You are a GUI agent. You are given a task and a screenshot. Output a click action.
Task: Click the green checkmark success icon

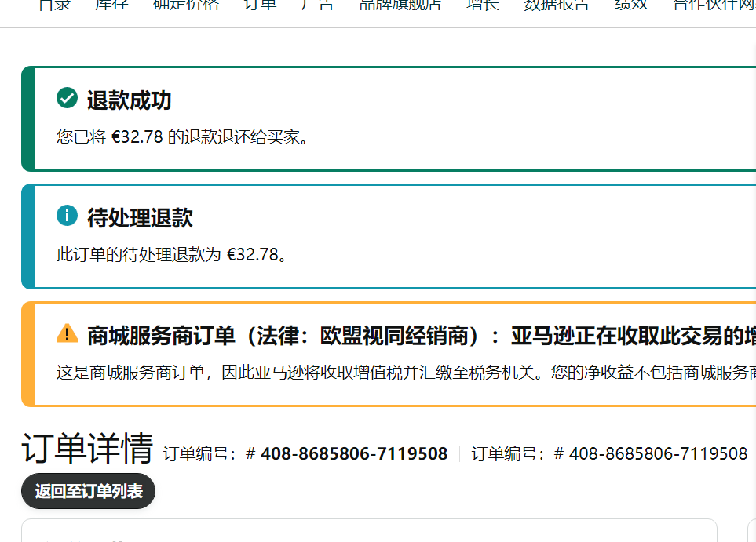coord(68,99)
